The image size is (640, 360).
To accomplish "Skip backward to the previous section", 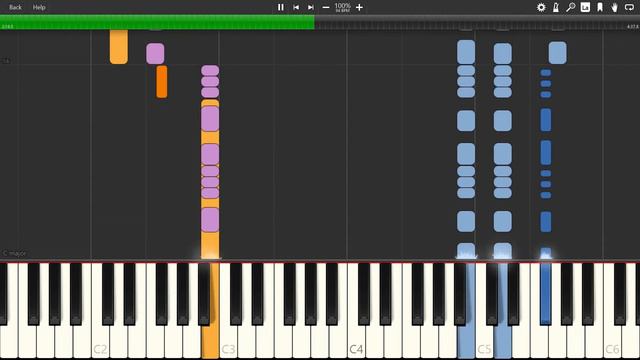I will click(x=296, y=7).
